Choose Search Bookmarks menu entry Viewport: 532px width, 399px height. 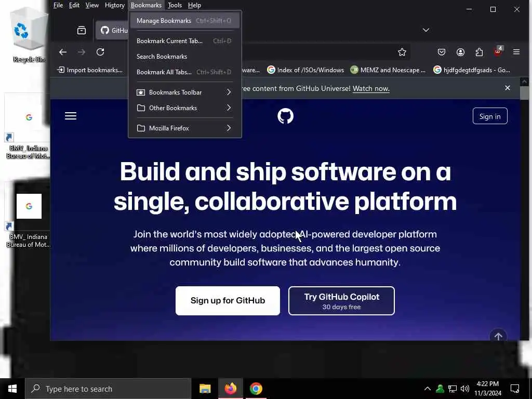(184, 56)
